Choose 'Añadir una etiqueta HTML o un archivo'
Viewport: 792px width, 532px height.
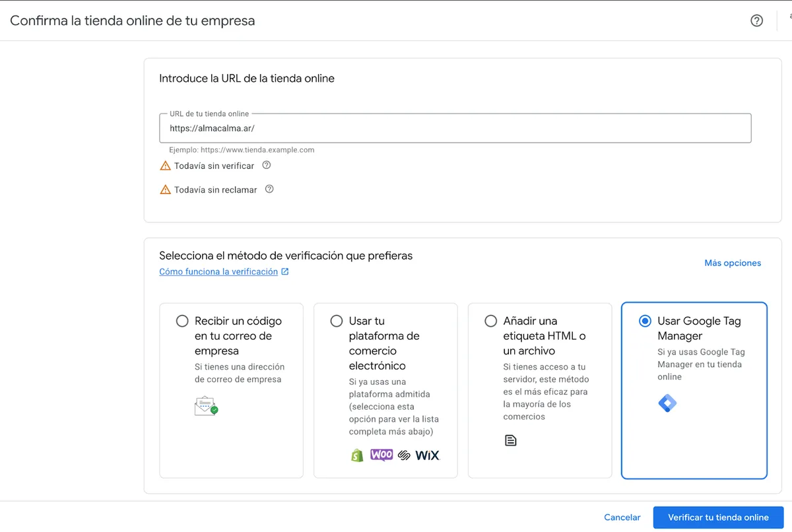(x=490, y=321)
